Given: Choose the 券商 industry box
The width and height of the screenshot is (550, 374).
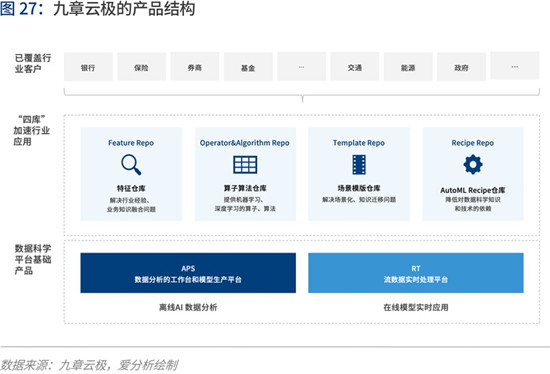Looking at the screenshot, I should click(195, 67).
